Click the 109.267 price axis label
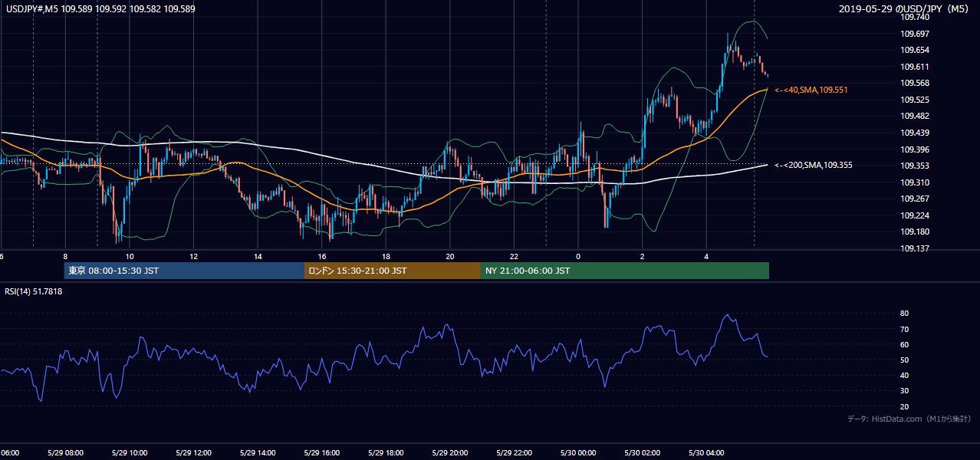The width and height of the screenshot is (980, 460). 915,199
